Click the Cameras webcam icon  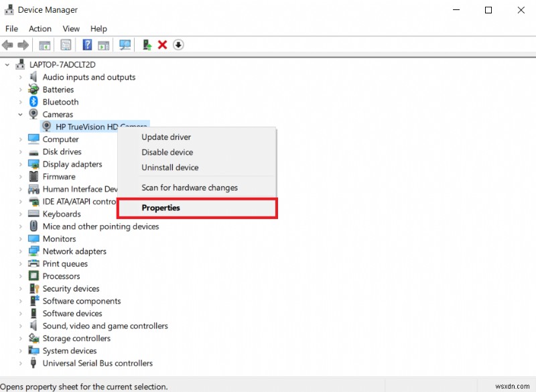point(33,114)
